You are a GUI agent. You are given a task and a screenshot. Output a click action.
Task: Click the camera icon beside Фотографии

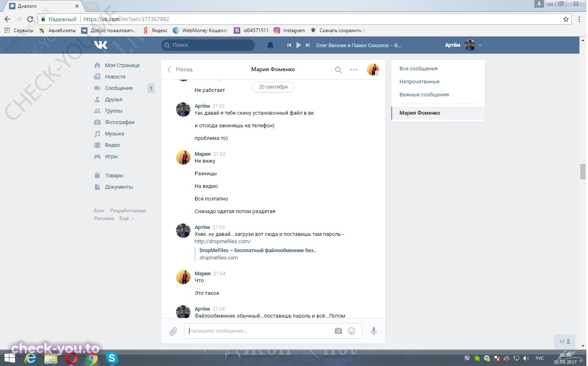coord(97,122)
